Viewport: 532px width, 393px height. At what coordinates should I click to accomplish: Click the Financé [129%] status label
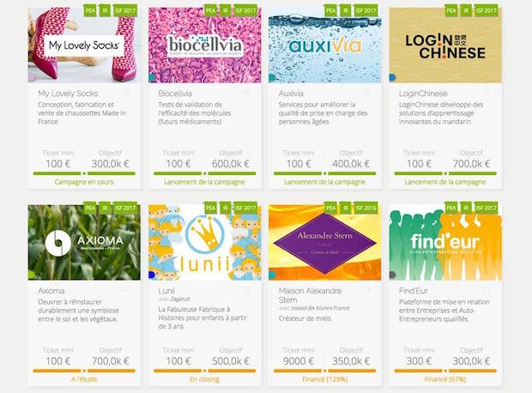click(324, 379)
